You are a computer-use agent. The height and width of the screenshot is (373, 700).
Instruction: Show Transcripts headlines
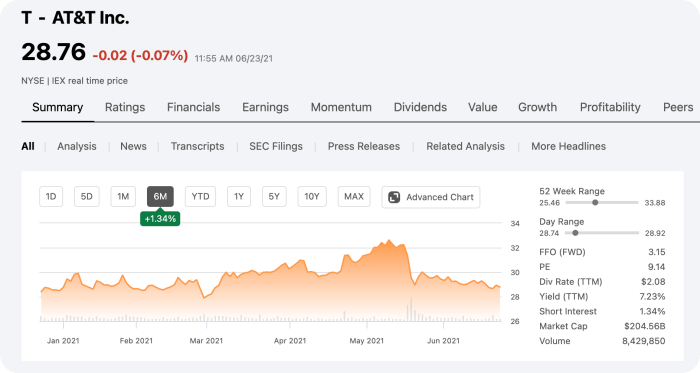click(x=198, y=146)
